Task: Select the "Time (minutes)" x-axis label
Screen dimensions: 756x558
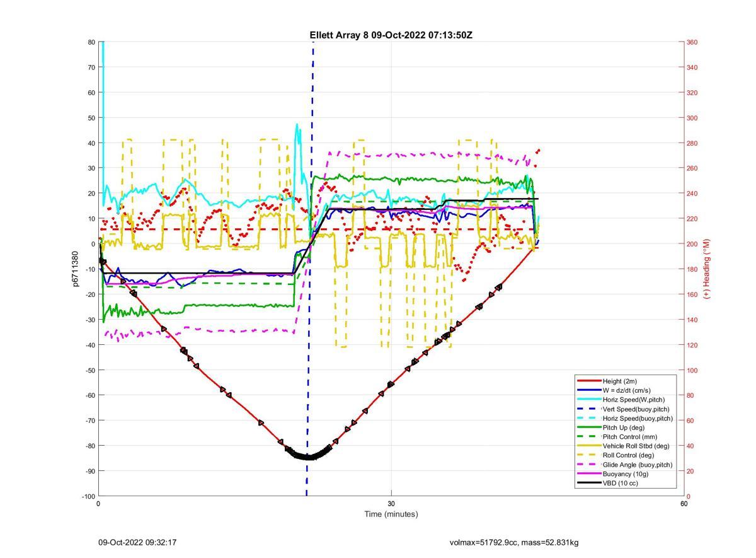Action: click(391, 514)
